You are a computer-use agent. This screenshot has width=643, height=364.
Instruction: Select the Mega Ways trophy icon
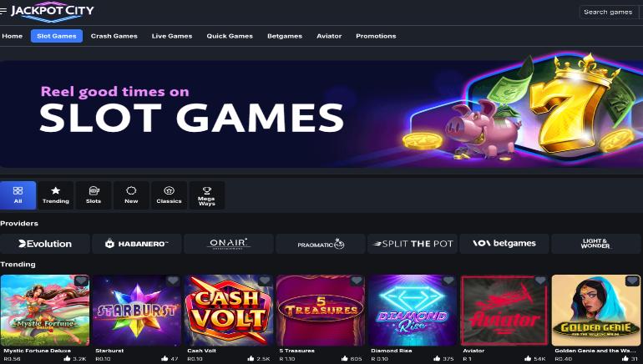click(207, 190)
